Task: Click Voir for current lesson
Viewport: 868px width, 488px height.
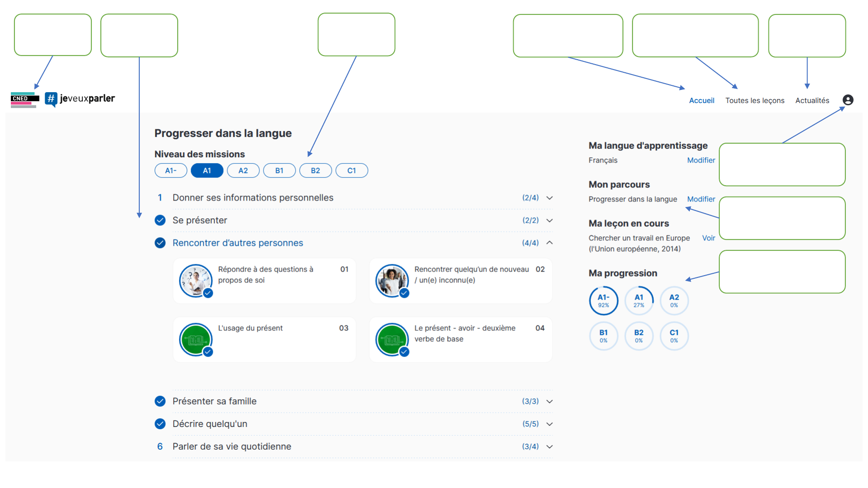Action: 708,238
